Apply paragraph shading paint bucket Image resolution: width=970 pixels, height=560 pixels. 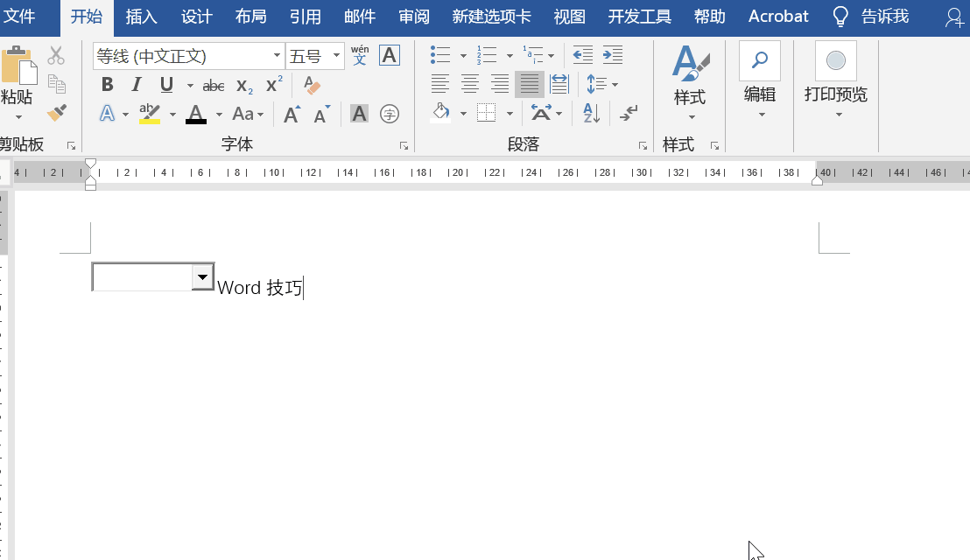pos(440,113)
